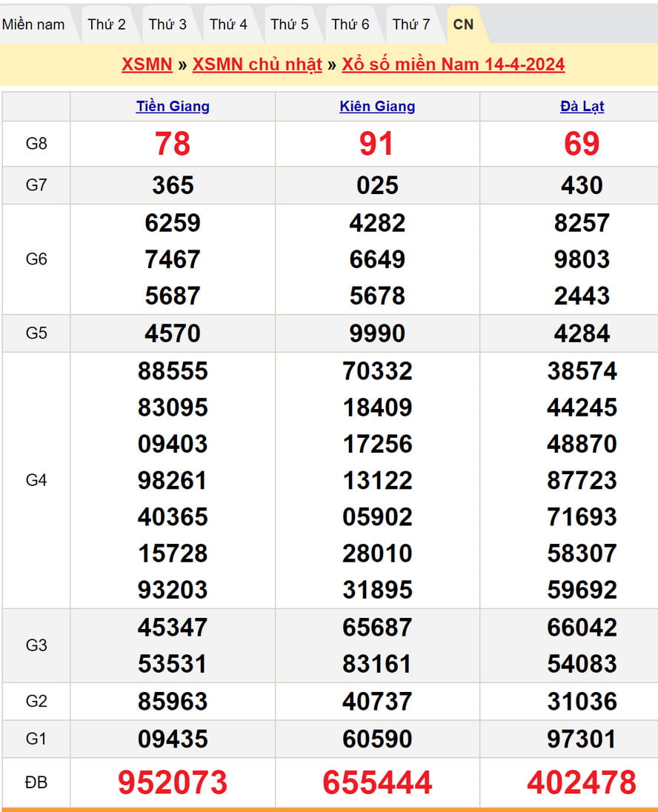Switch to the Thứ 6 tab
Viewport: 658px width, 812px height.
click(x=350, y=24)
